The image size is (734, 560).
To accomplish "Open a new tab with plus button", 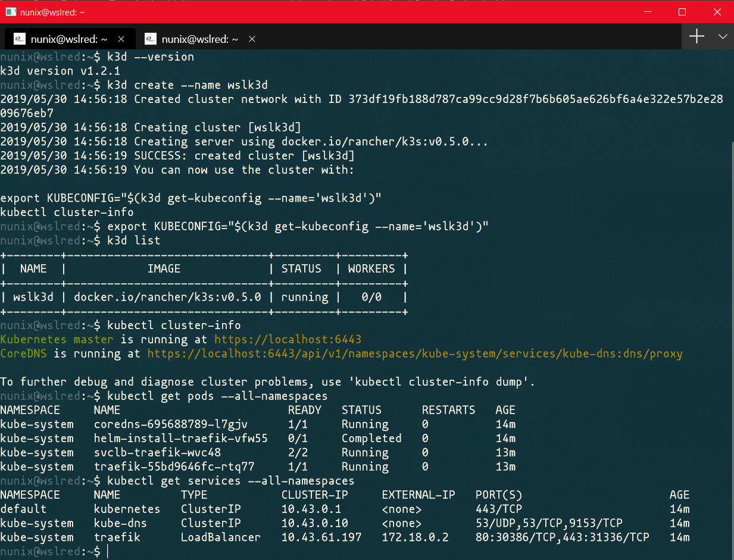I will pyautogui.click(x=696, y=37).
